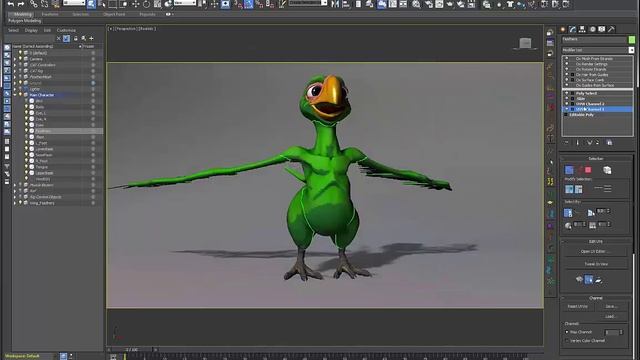Click the Load button in the Channel rollout
Screen dimensions: 640x360
611,316
